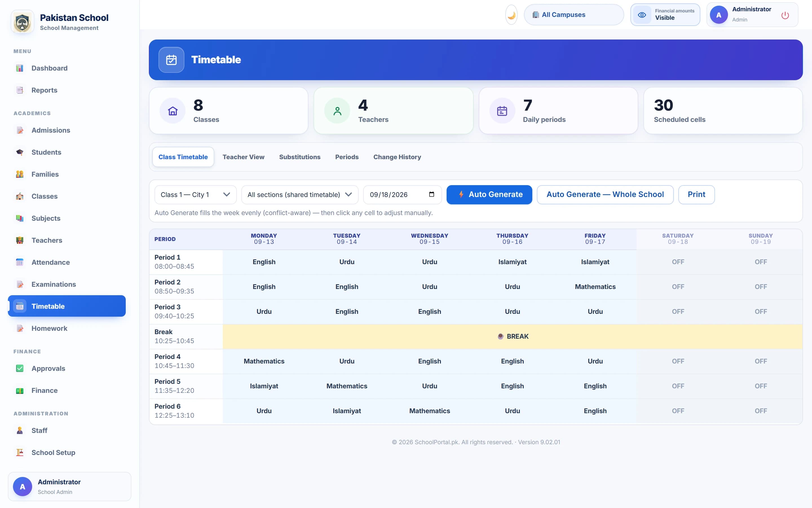Toggle dark mode with the moon button
The height and width of the screenshot is (508, 812).
[511, 15]
